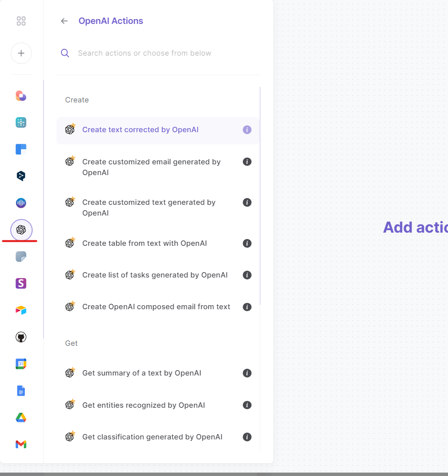Open the Airtable integration icon
Screen dimensions: 448x476
click(21, 310)
